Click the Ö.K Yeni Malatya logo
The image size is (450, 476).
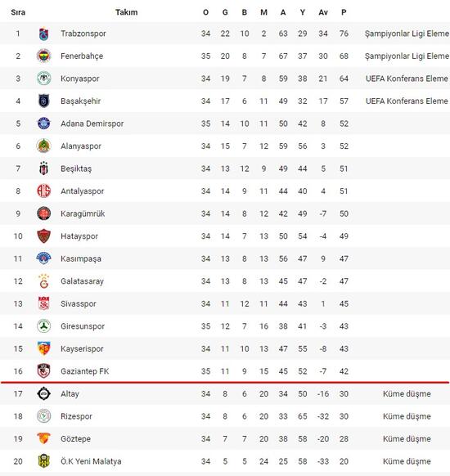pyautogui.click(x=43, y=461)
